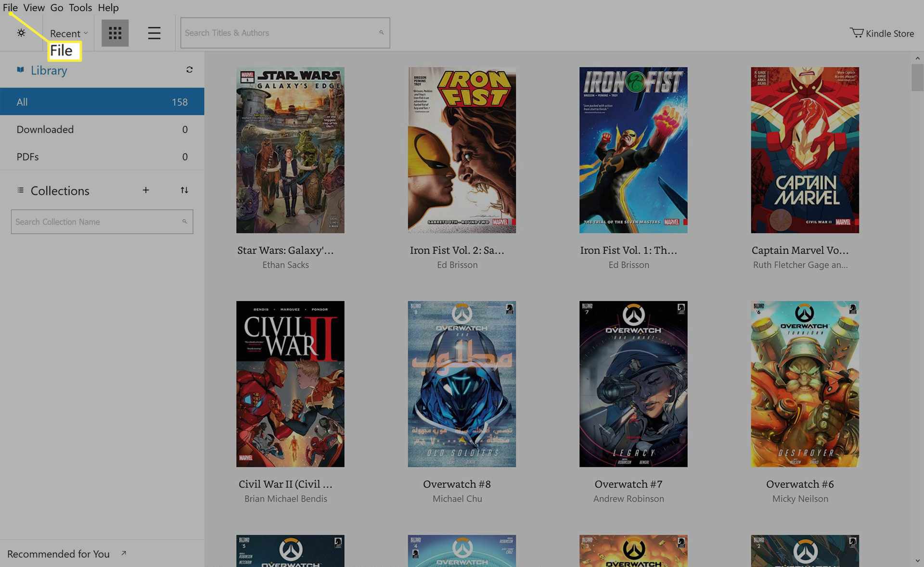Switch to list view

coord(154,33)
